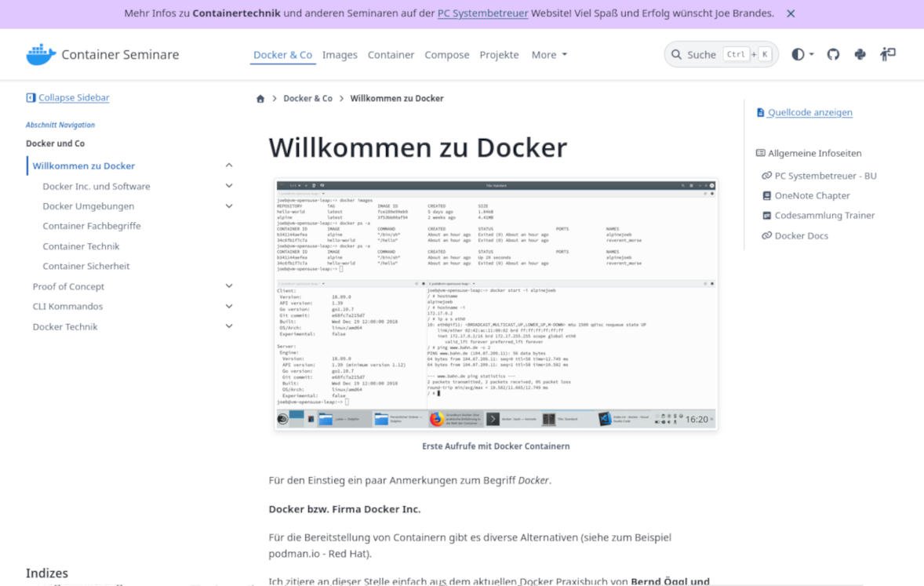Open Docker Inc. und Software page
924x586 pixels.
[96, 186]
